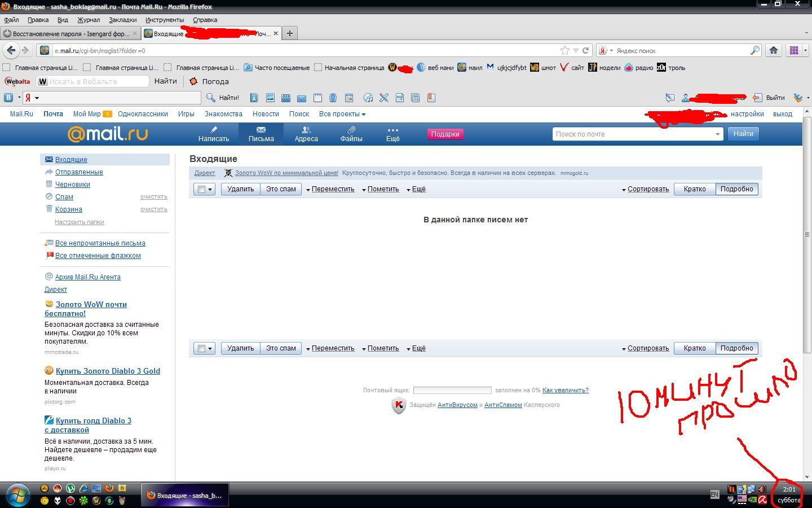The width and height of the screenshot is (812, 508).
Task: Click the Kaspersky shield icon
Action: [399, 405]
